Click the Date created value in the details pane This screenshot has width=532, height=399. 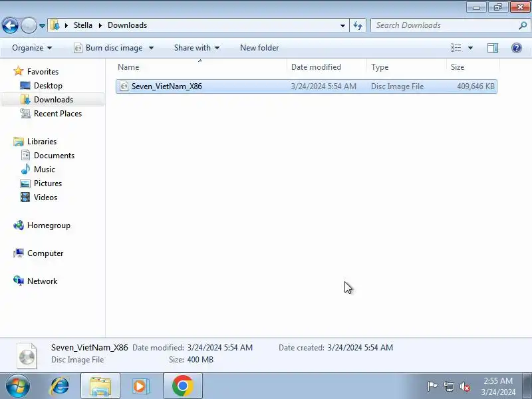point(360,347)
